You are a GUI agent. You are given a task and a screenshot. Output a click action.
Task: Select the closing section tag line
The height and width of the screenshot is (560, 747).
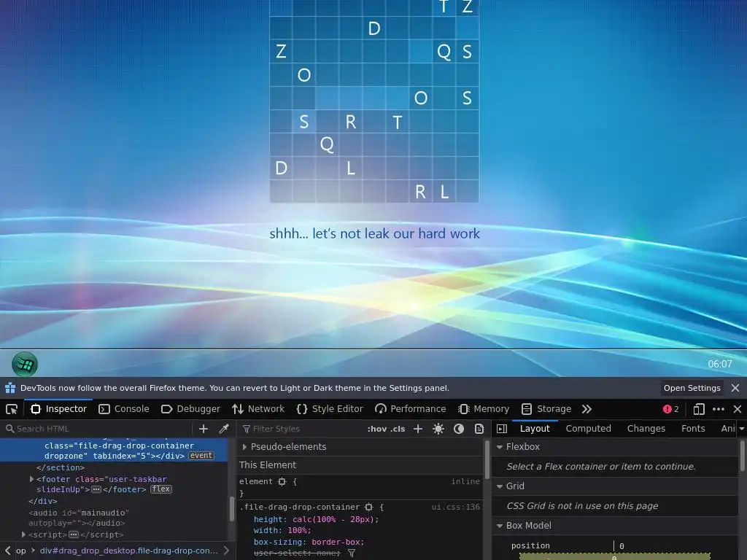60,467
